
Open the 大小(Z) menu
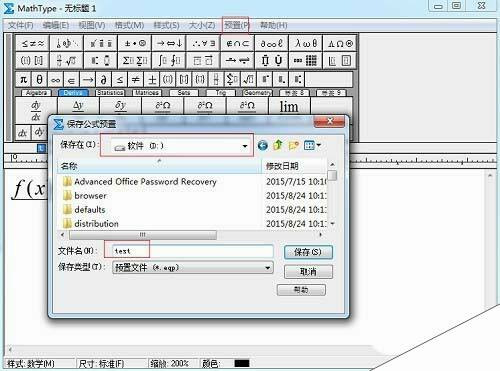[202, 25]
